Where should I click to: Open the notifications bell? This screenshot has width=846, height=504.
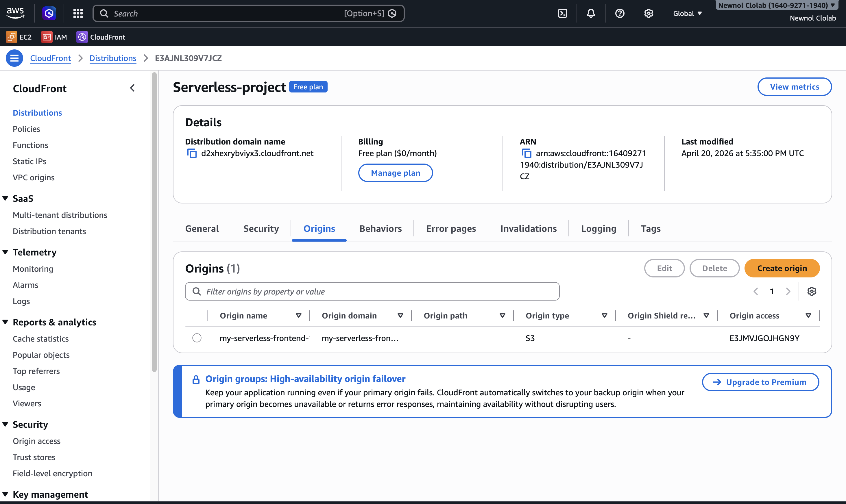[591, 13]
